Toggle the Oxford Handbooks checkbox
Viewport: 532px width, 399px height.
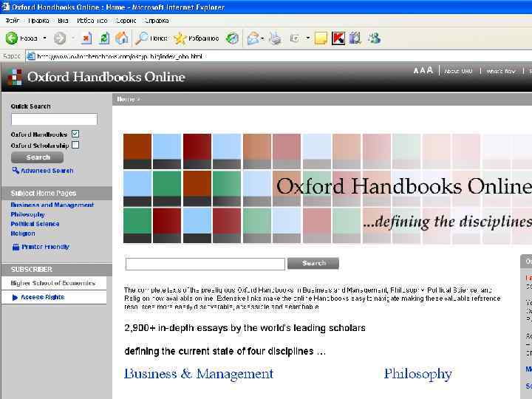[x=75, y=134]
